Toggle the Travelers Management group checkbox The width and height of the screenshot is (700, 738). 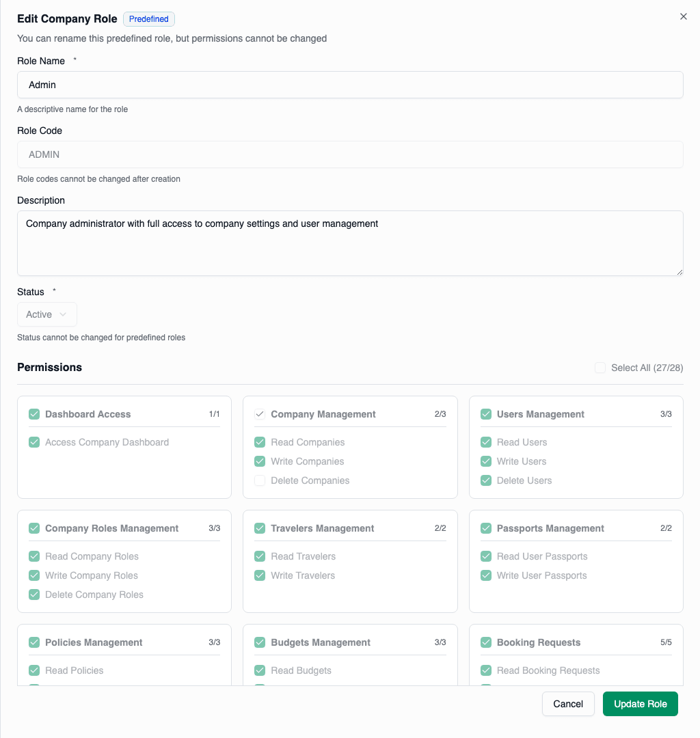[x=260, y=528]
